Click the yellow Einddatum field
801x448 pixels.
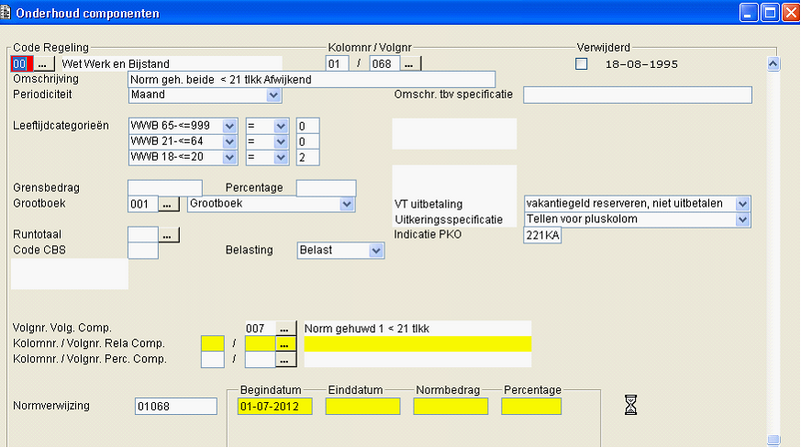tap(363, 407)
